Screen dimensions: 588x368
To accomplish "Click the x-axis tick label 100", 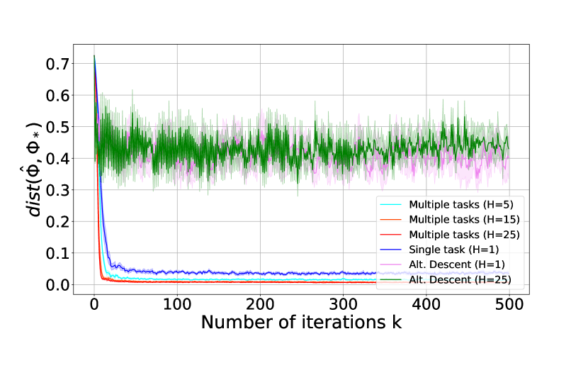I will pos(177,304).
